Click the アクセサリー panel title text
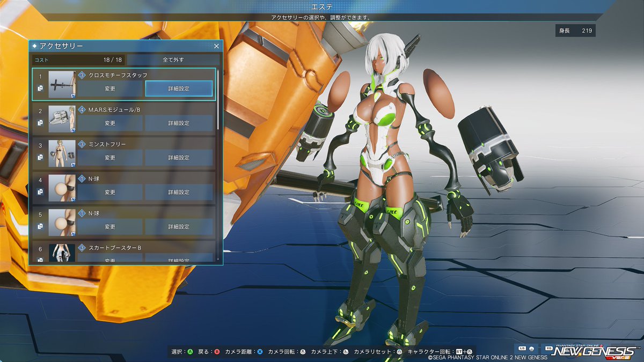The width and height of the screenshot is (644, 362). (61, 46)
